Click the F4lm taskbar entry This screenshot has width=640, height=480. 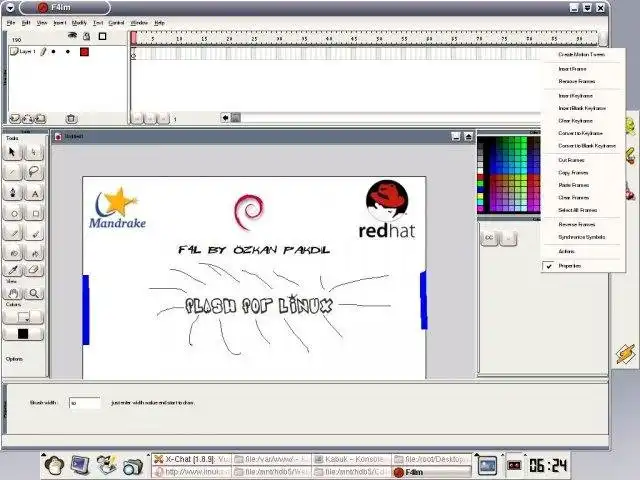click(432, 472)
